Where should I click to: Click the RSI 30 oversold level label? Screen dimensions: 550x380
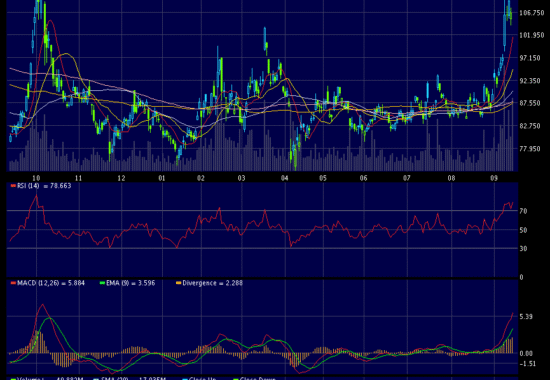coord(524,249)
